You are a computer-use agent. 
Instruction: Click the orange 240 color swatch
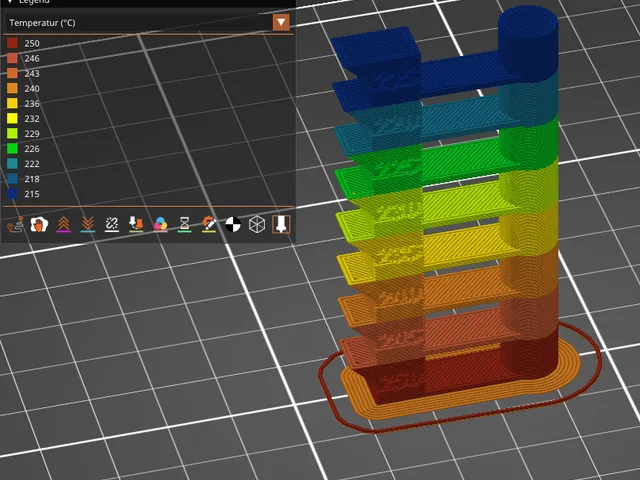click(x=12, y=89)
